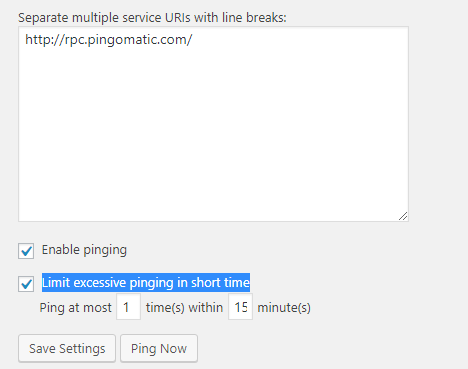Trigger the Ping Now button
Image resolution: width=468 pixels, height=369 pixels.
click(159, 348)
